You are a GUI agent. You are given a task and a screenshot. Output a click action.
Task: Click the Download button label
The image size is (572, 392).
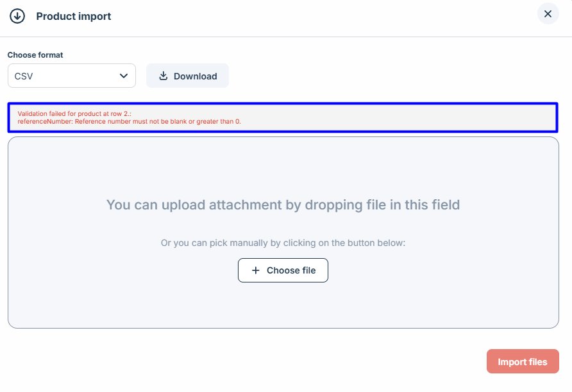195,76
